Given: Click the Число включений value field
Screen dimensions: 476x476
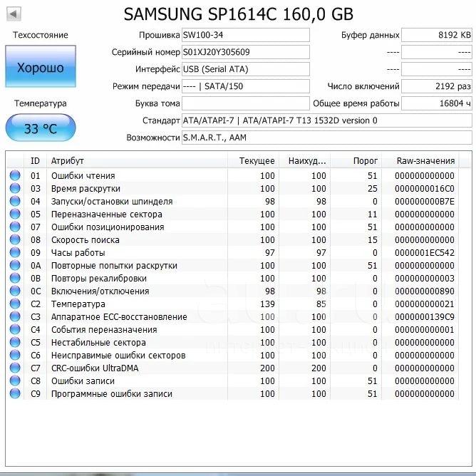Looking at the screenshot, I should point(436,86).
